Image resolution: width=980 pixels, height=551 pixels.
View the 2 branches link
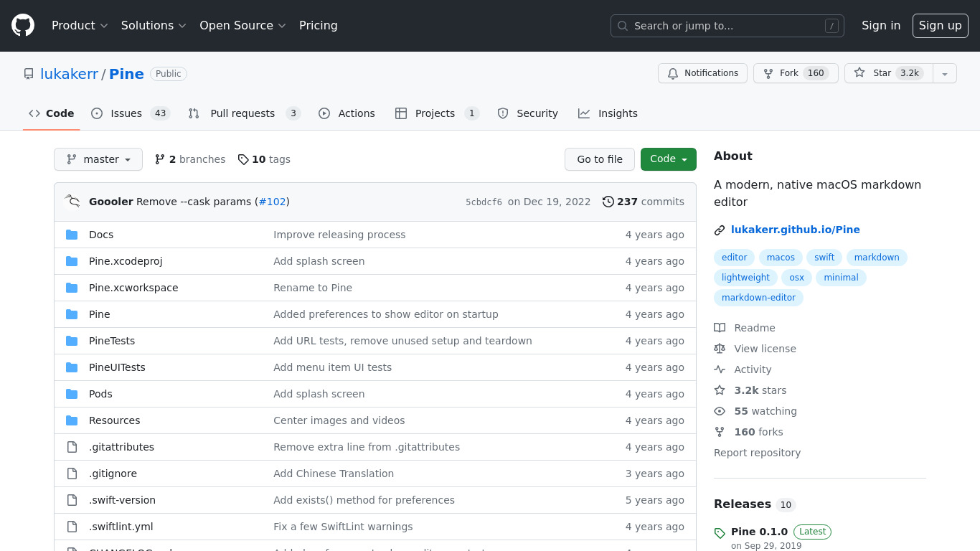click(x=190, y=159)
